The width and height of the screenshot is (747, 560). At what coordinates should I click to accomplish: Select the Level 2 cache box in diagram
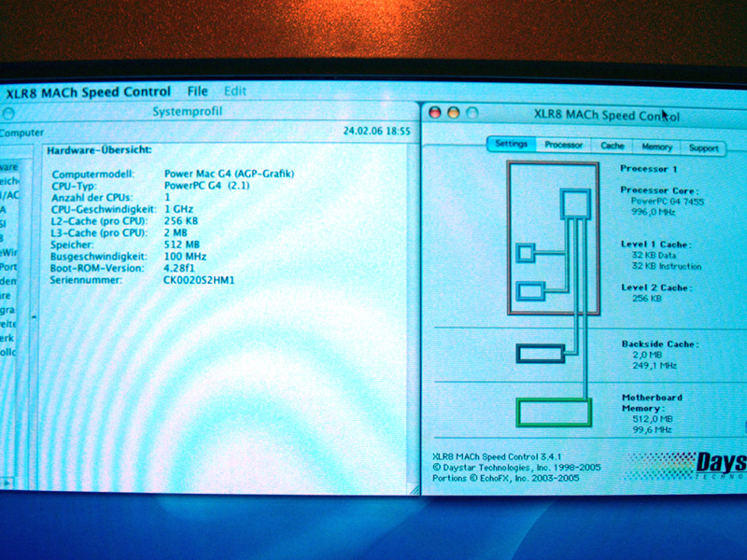(530, 290)
